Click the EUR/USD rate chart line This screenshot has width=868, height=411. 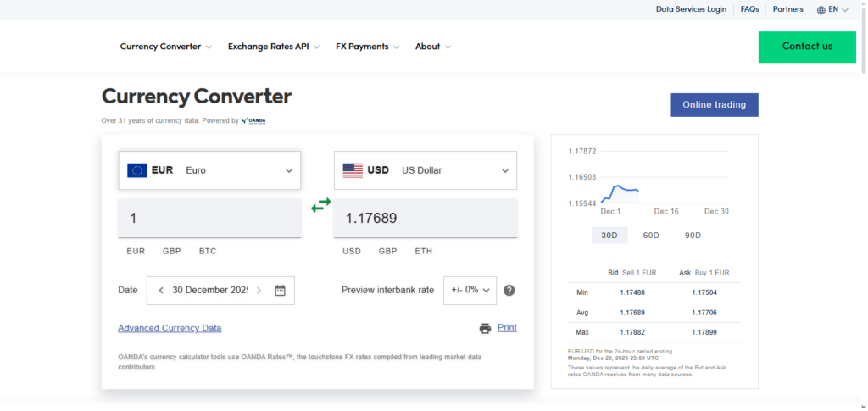(620, 189)
